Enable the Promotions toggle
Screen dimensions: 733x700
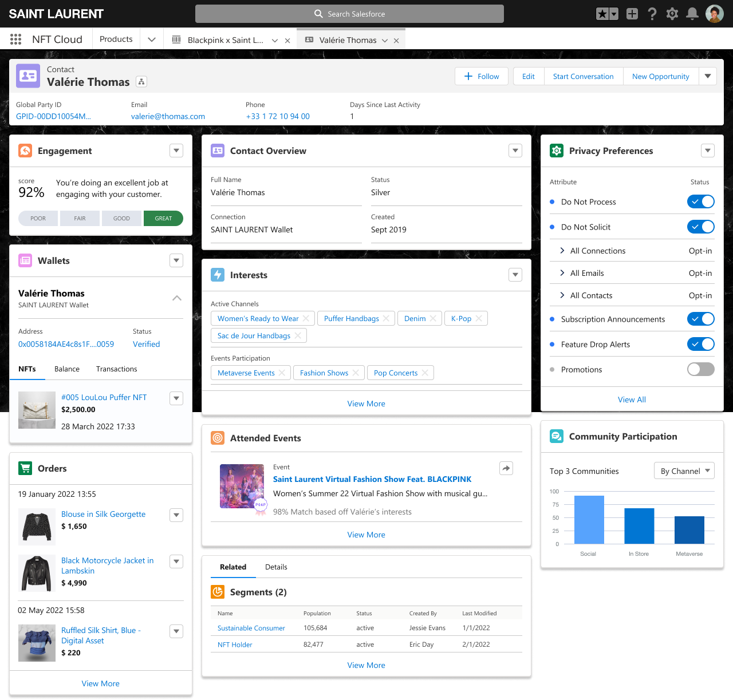[x=700, y=369]
